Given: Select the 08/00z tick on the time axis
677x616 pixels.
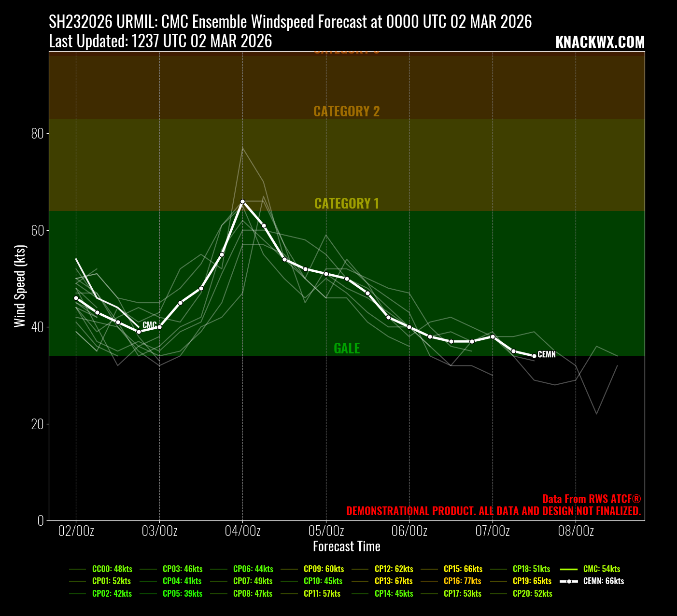Looking at the screenshot, I should click(576, 532).
